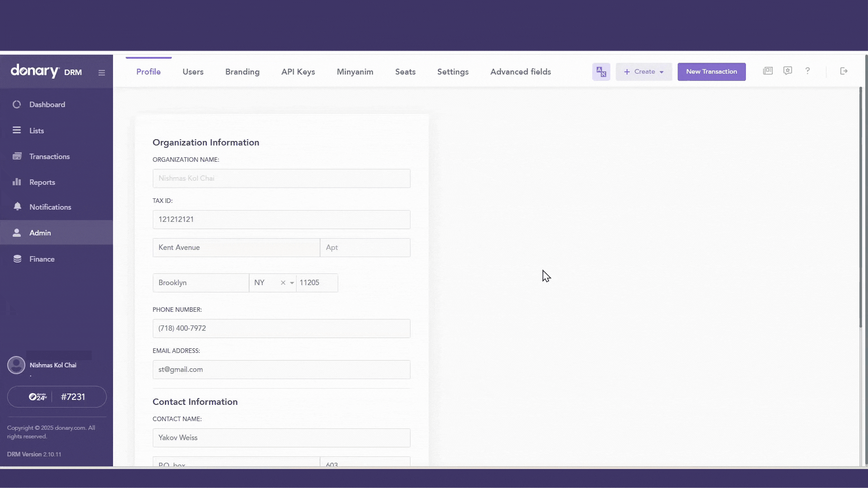The width and height of the screenshot is (868, 488).
Task: Open the Create dropdown menu
Action: 644,72
